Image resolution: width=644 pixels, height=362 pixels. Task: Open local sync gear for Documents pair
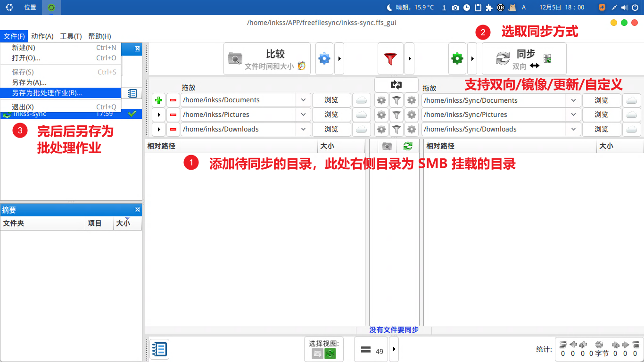(x=412, y=100)
